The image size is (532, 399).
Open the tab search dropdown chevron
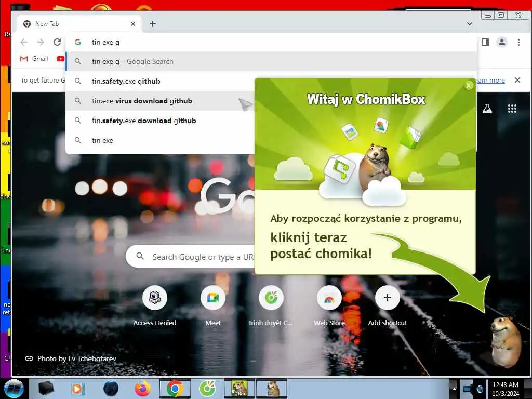(x=470, y=24)
